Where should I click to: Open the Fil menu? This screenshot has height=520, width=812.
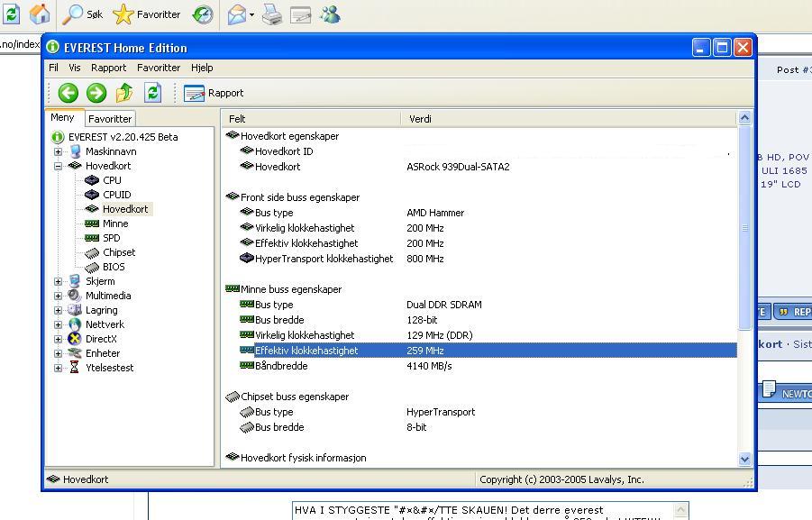(53, 68)
